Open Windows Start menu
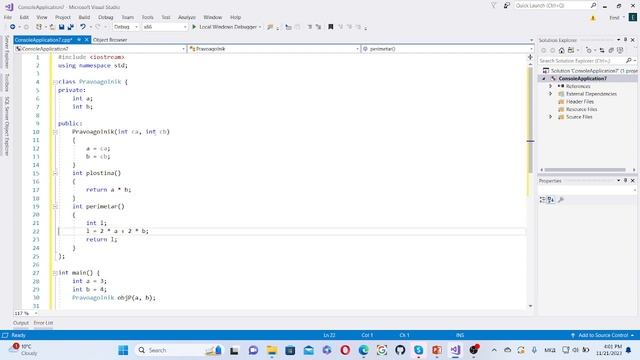Screen dimensions: 640x360 [123, 350]
